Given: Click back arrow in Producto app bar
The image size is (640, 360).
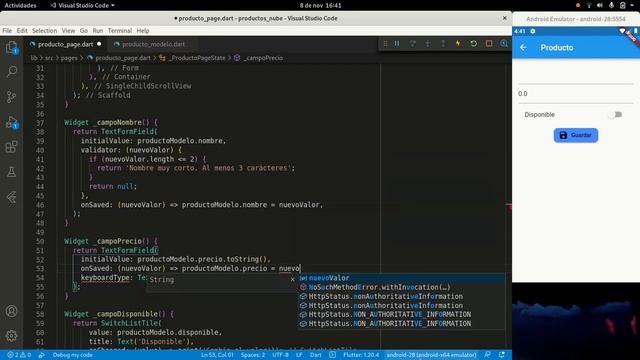Looking at the screenshot, I should tap(523, 48).
